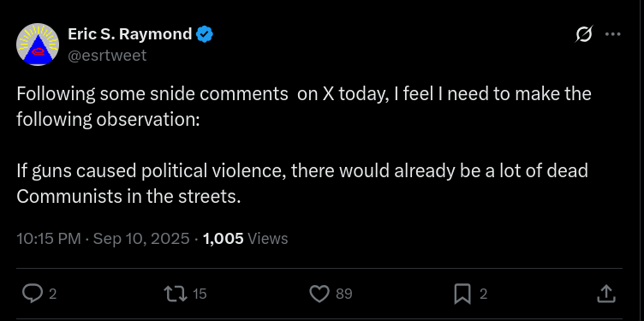Click the repost count 15
Viewport: 644px width, 321px height.
[200, 294]
